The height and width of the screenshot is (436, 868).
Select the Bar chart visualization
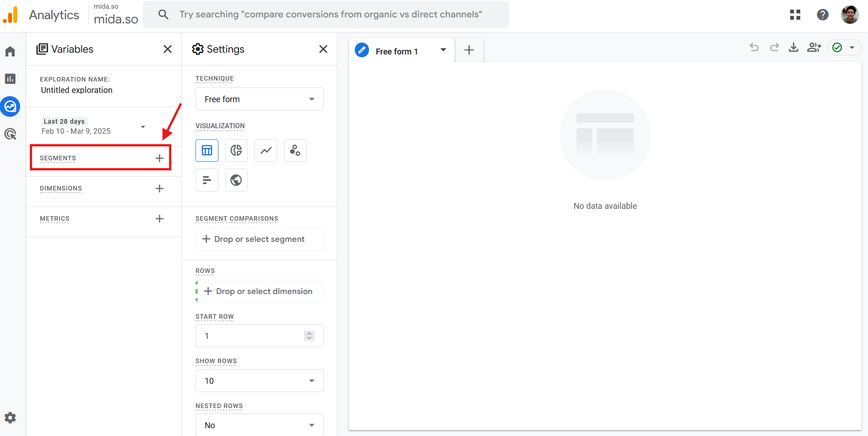pos(207,180)
